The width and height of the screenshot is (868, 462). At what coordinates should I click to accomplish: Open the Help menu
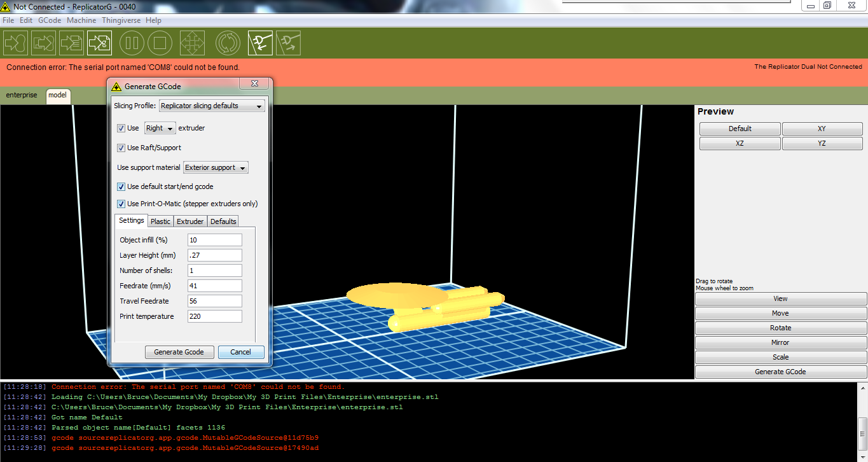153,20
